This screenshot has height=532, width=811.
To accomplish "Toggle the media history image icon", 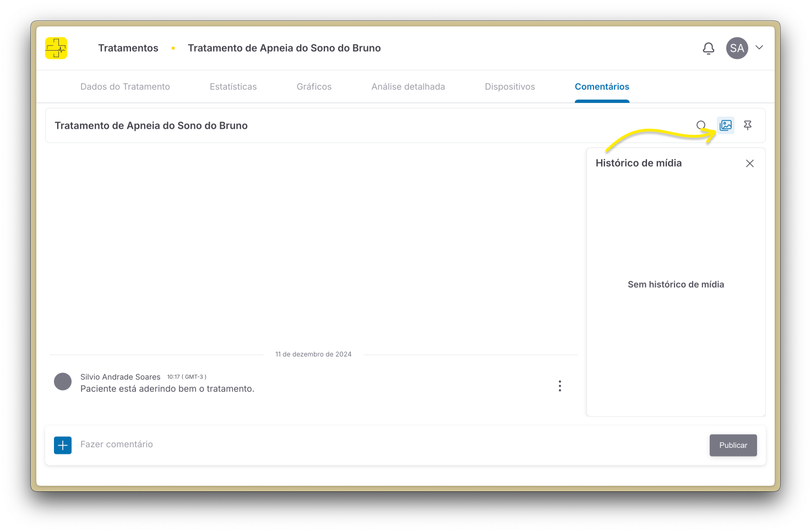I will click(726, 125).
